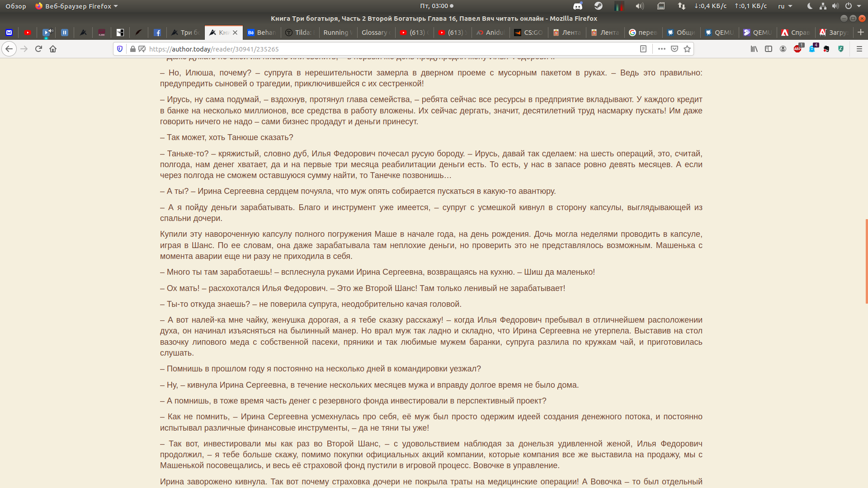
Task: Go to the Firefox home page
Action: click(53, 49)
